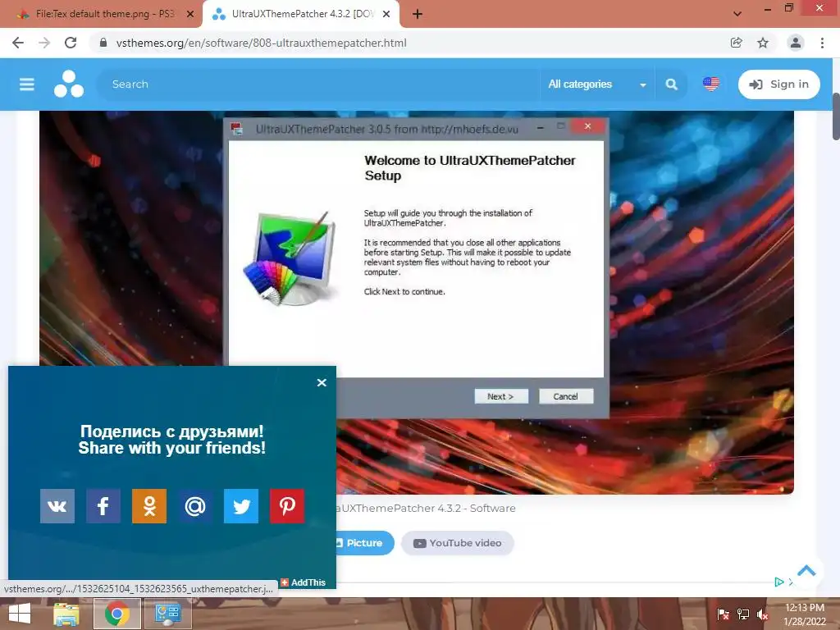Click the vsthemes three-dot logo
The image size is (840, 630).
pyautogui.click(x=69, y=84)
